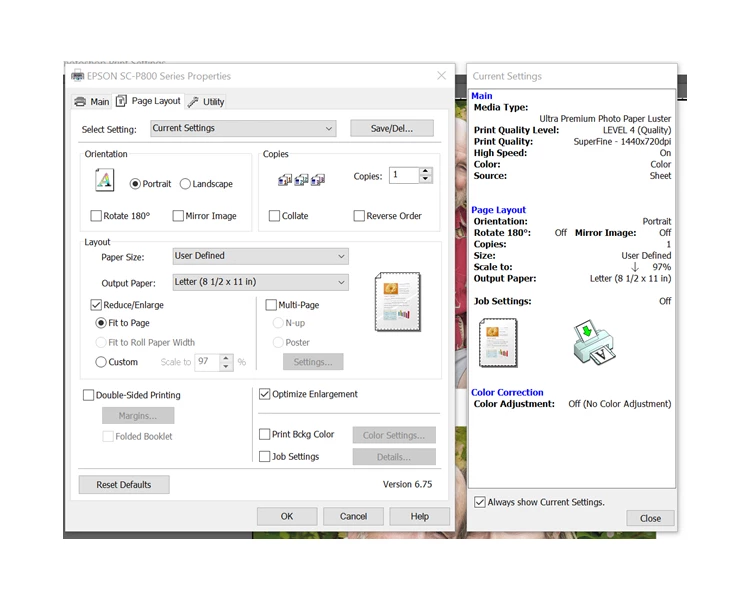
Task: Open the Output Paper dropdown
Action: point(260,282)
